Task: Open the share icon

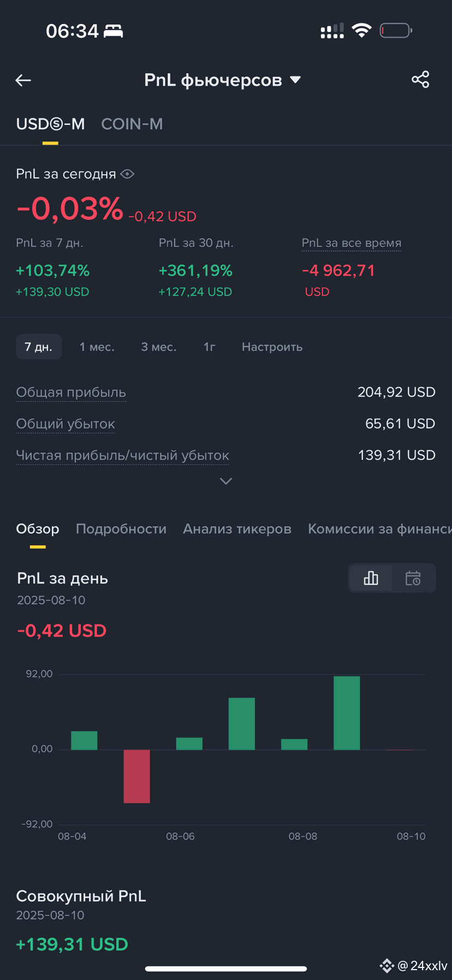Action: pyautogui.click(x=420, y=80)
